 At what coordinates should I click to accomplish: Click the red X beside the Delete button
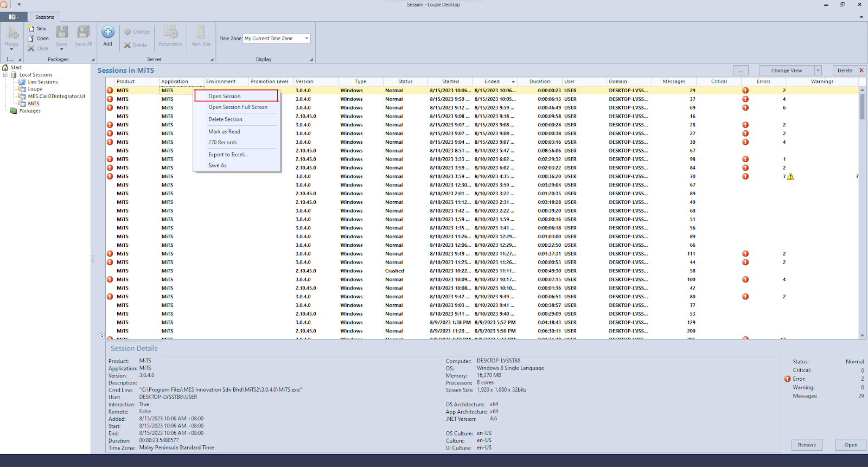pos(861,71)
